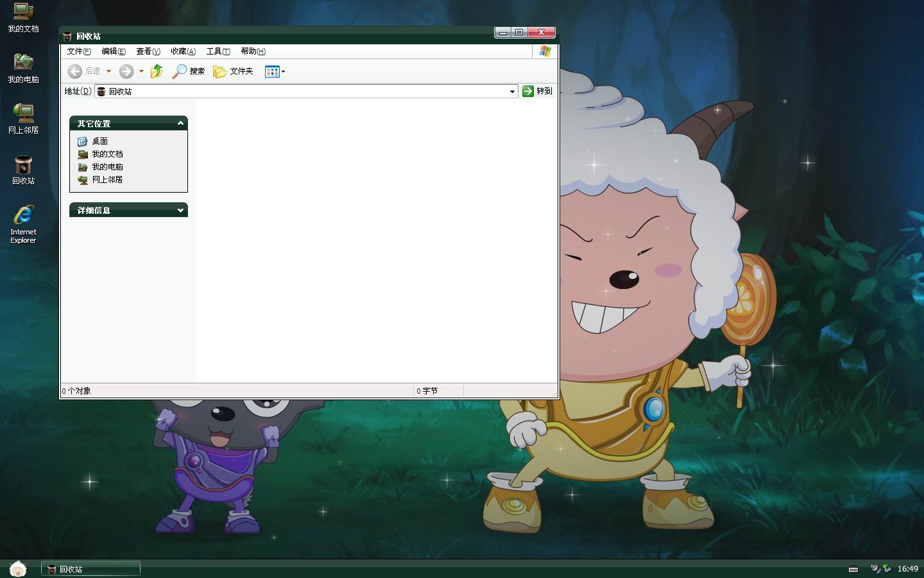Screen dimensions: 924x578
Task: Click the Windows logo in menu bar
Action: tap(545, 51)
